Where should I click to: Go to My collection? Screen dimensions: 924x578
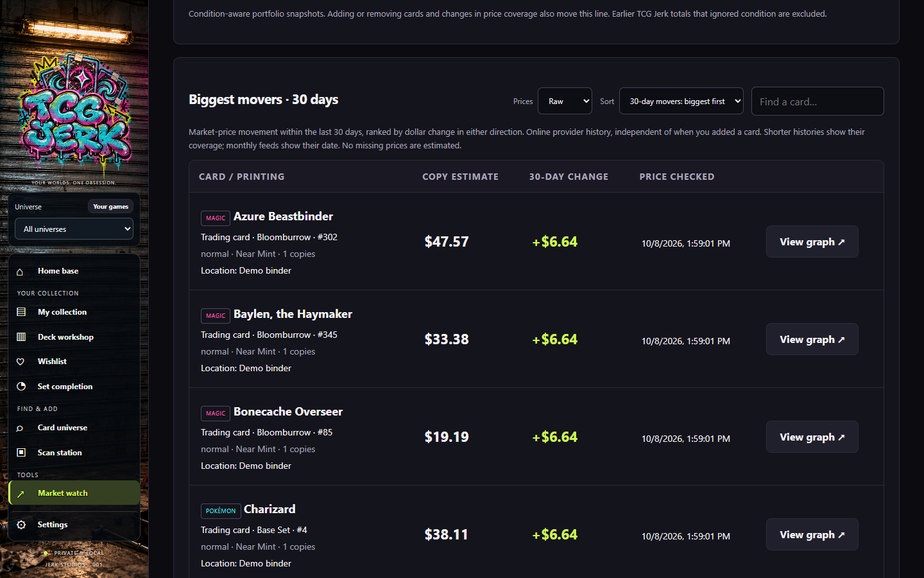click(x=74, y=312)
